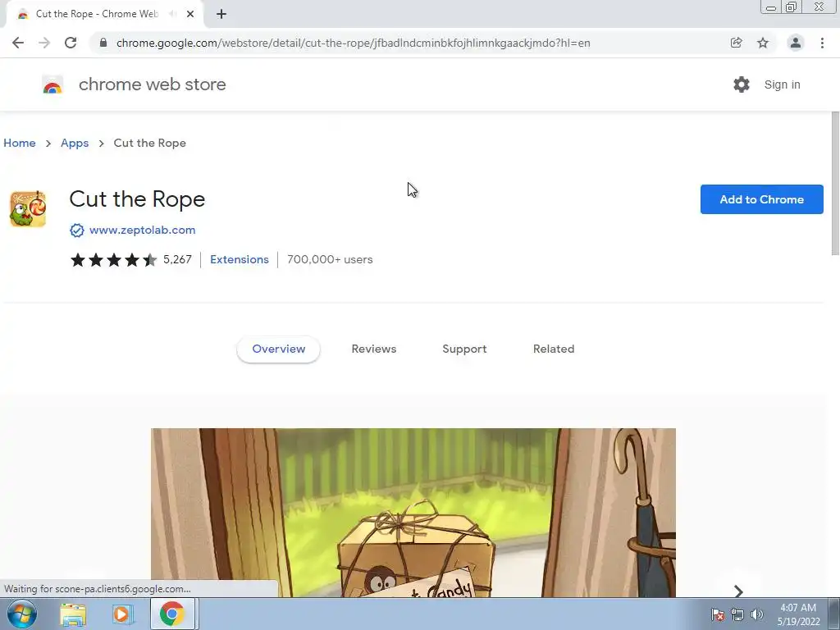Open the Windows Start button
The height and width of the screenshot is (630, 840).
[x=22, y=614]
